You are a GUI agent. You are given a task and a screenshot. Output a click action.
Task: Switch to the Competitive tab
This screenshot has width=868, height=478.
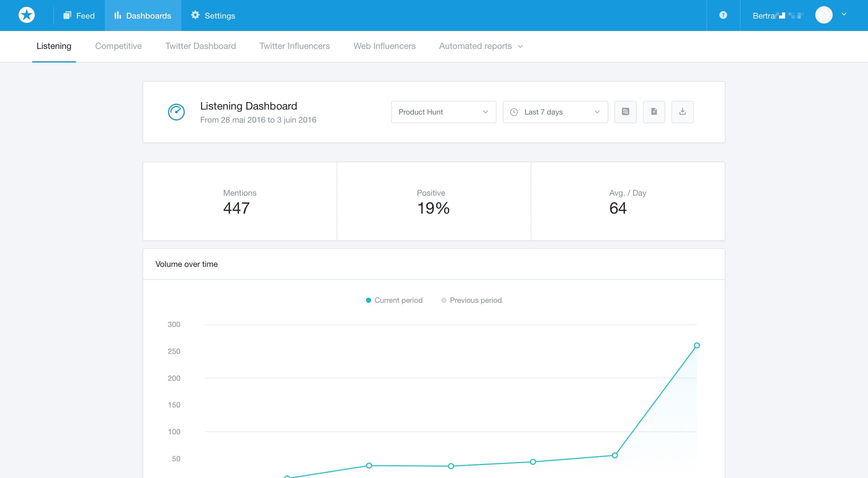118,46
